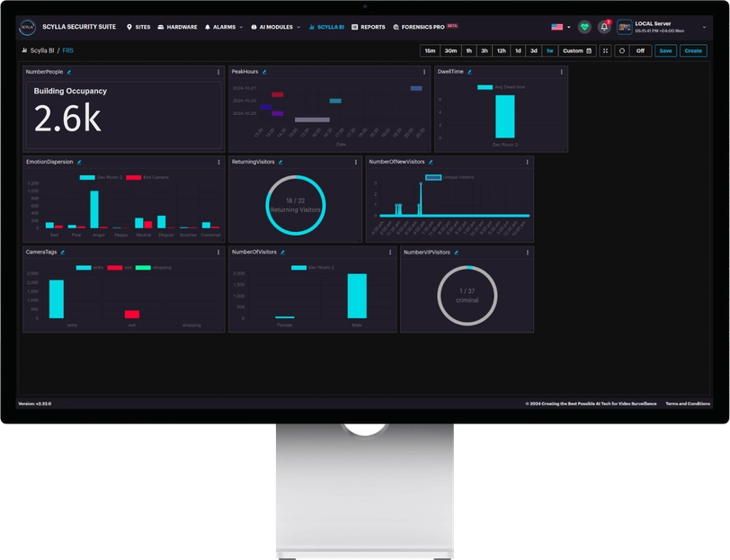Viewport: 730px width, 560px height.
Task: Open the Forensics Pro menu item
Action: click(x=424, y=27)
